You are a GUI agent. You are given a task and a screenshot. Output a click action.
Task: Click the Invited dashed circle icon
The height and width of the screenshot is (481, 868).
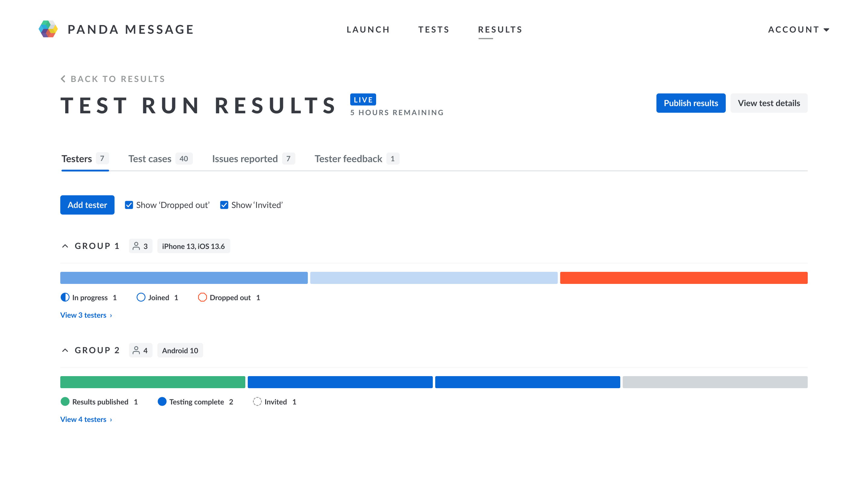click(257, 401)
